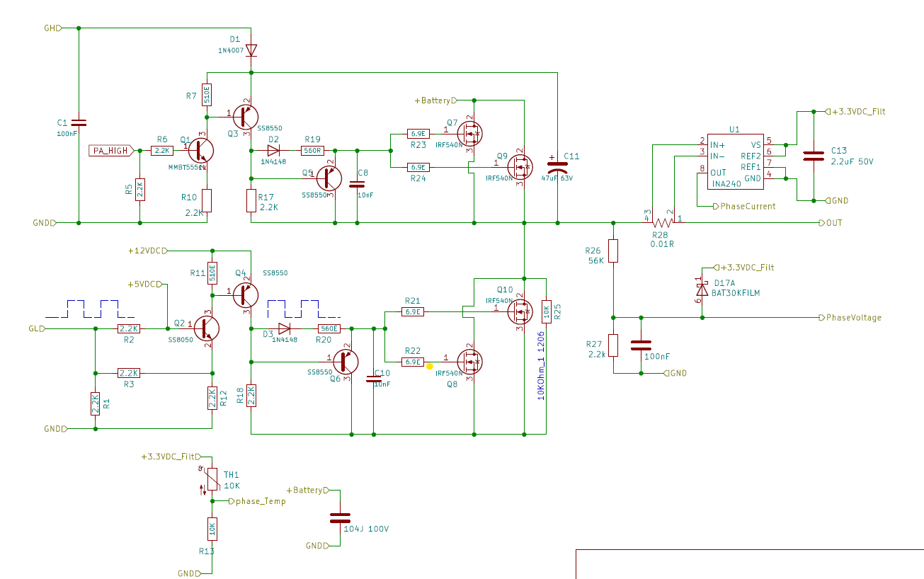Click the Q8 IRF540N MOSFET symbol
The width and height of the screenshot is (924, 579).
(x=468, y=361)
